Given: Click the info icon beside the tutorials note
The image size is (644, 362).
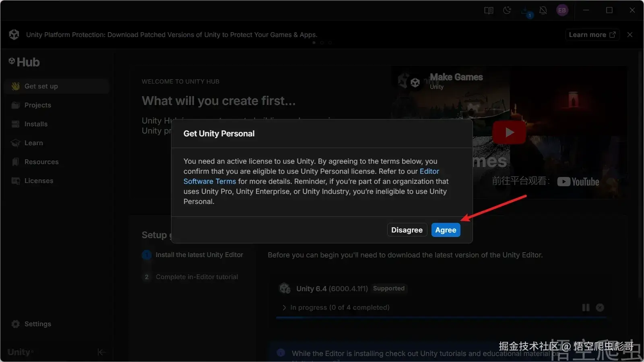Looking at the screenshot, I should click(x=281, y=353).
